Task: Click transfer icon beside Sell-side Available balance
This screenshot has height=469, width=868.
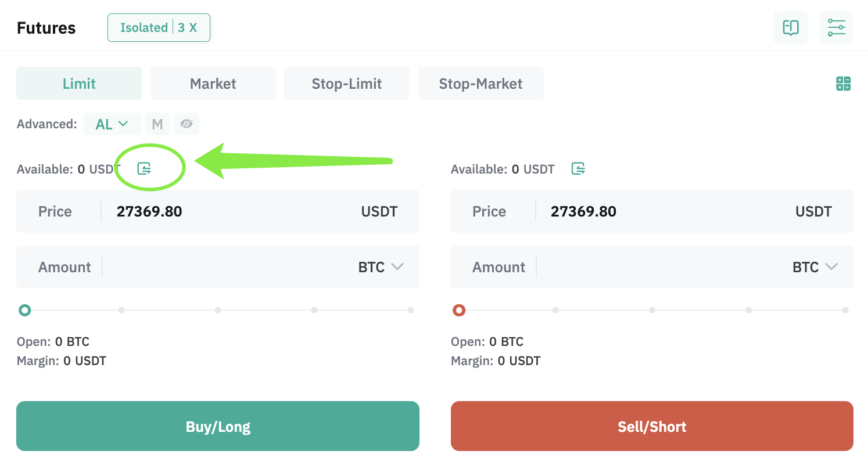Action: [578, 169]
